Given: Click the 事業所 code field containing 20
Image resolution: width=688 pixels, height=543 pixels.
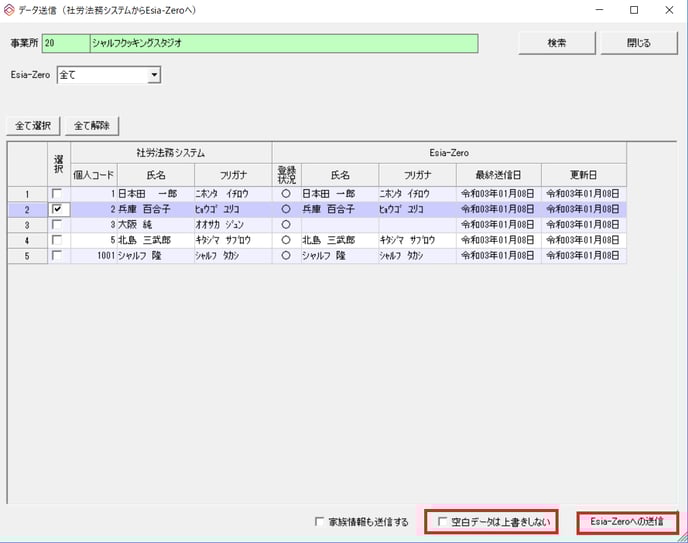Looking at the screenshot, I should tap(66, 43).
